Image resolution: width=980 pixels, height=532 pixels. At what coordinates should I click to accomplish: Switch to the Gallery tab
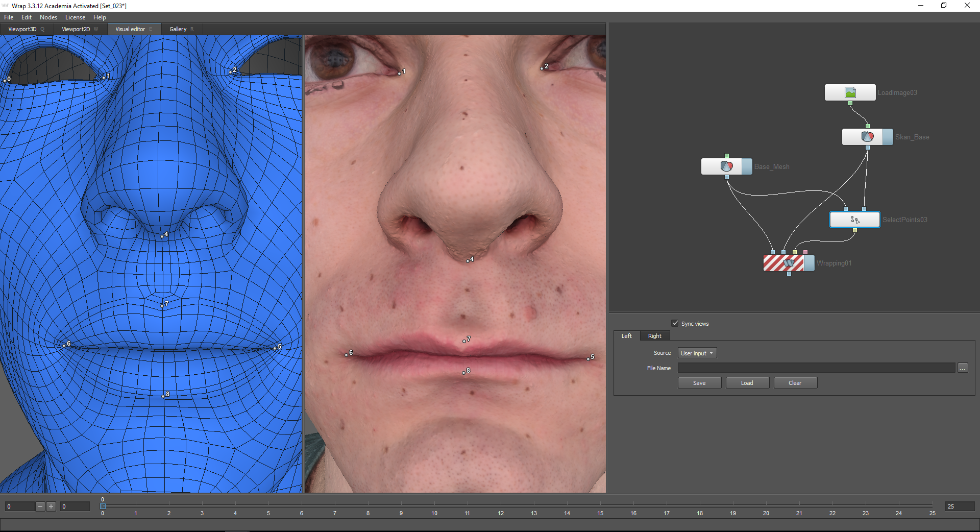(x=182, y=29)
